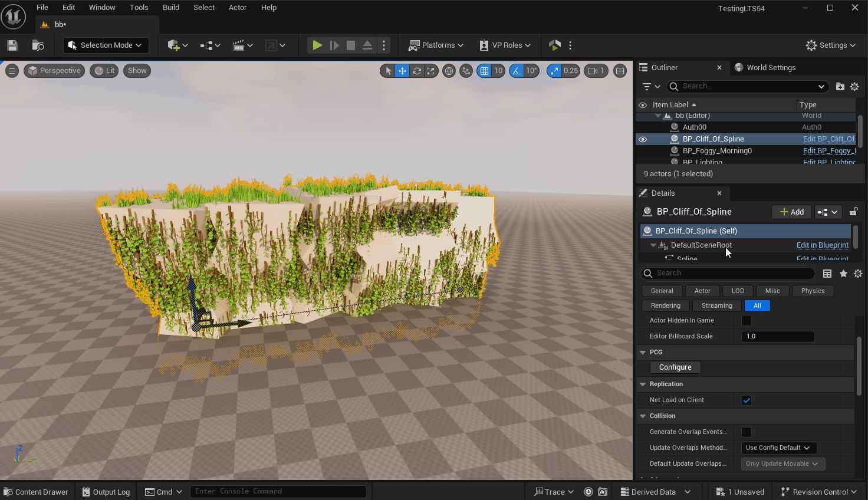868x500 pixels.
Task: Open the Platforms dropdown
Action: tap(436, 45)
